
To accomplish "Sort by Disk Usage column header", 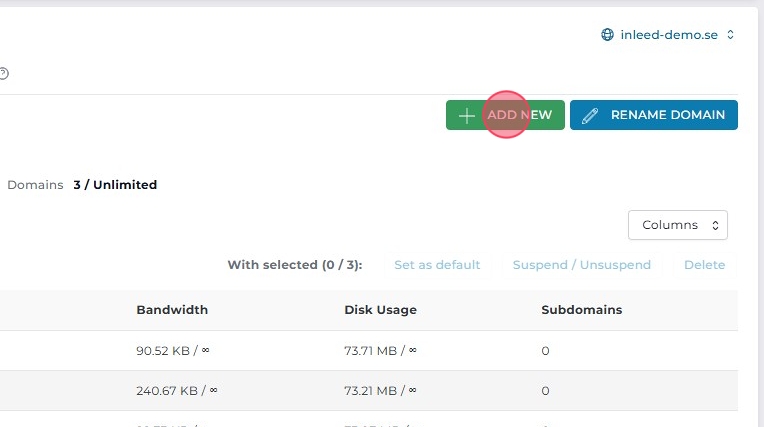I will [380, 310].
